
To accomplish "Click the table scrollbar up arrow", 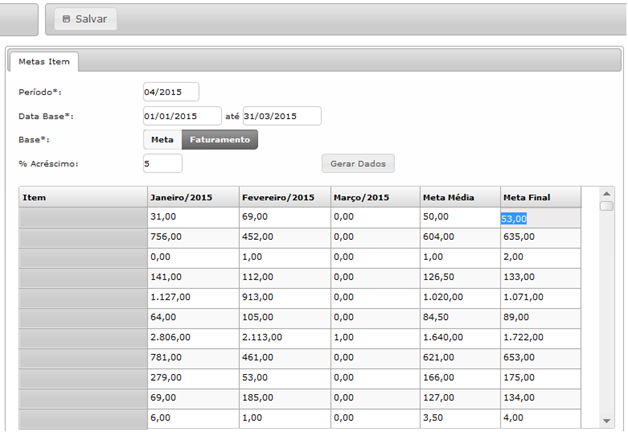I will 607,194.
